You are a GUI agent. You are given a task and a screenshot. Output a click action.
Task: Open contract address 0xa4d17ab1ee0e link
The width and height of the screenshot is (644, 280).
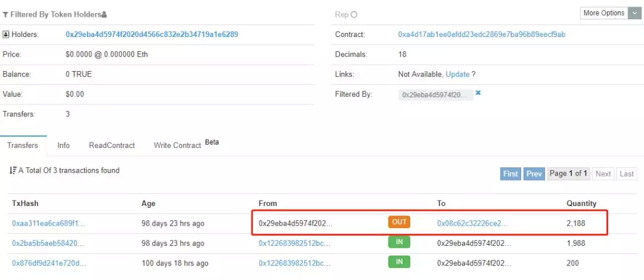pyautogui.click(x=481, y=35)
